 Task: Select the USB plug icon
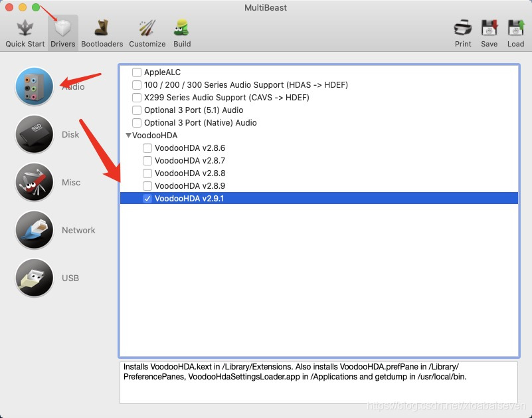point(35,278)
